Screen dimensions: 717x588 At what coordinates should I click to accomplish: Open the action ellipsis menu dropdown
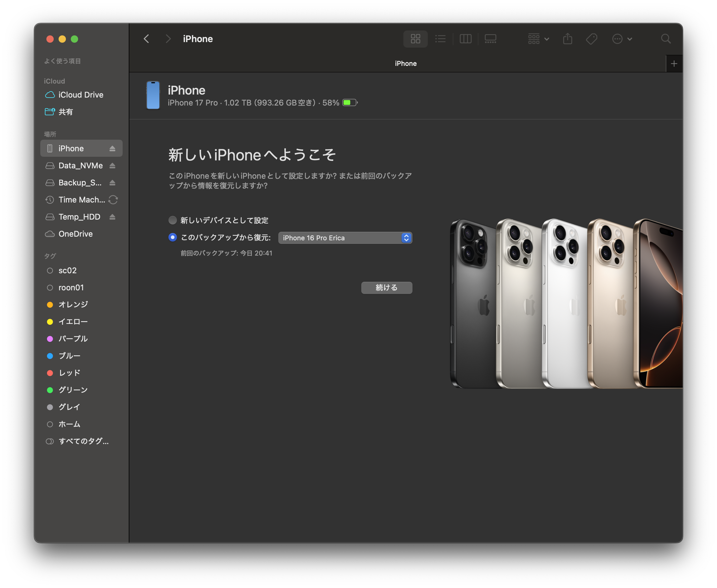pos(622,39)
